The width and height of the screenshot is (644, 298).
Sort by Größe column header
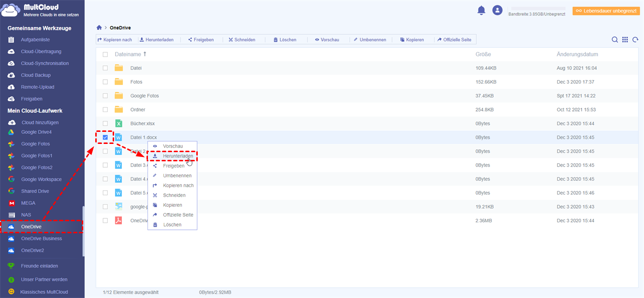(x=483, y=55)
